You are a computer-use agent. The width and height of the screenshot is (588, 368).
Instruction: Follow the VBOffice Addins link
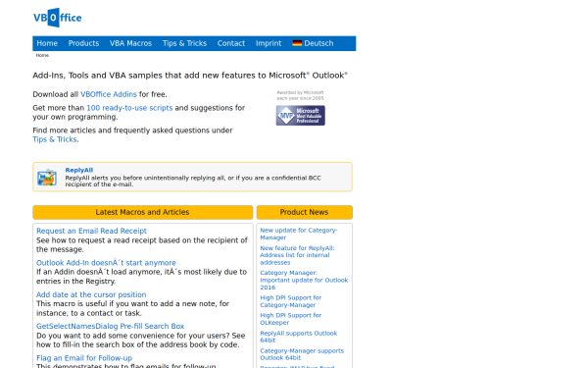(109, 94)
